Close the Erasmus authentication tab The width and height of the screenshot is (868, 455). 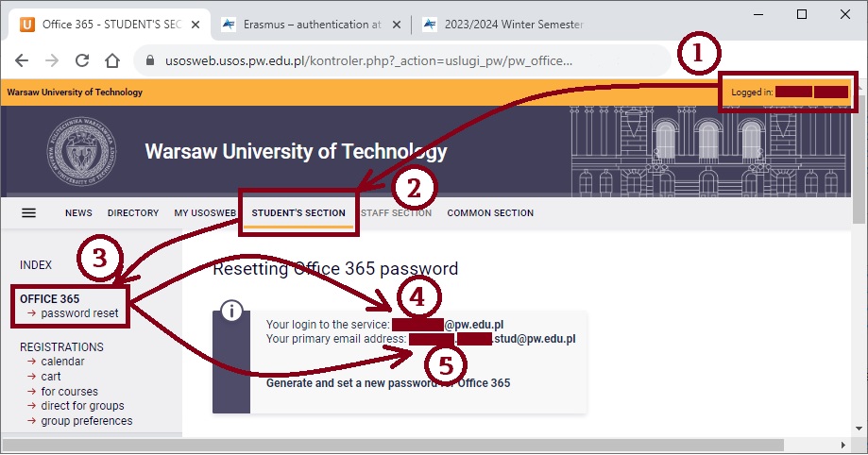(397, 25)
